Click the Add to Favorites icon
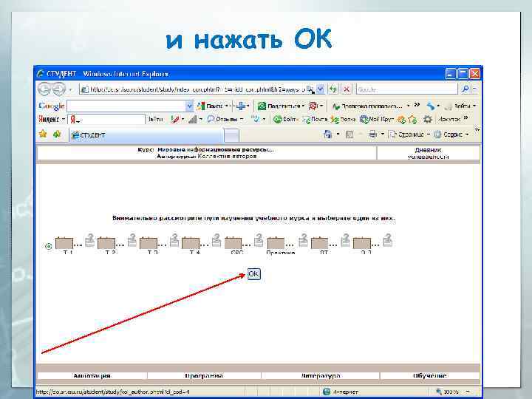Viewport: 532px width, 399px height. [x=57, y=134]
